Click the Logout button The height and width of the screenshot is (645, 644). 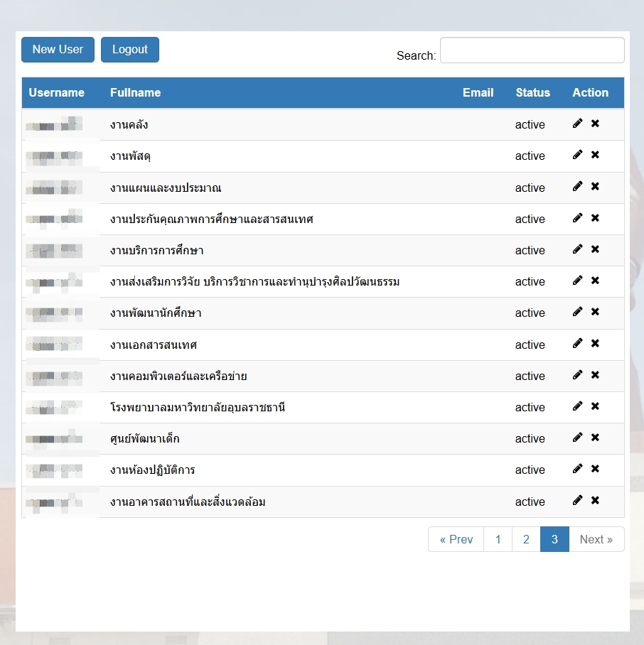point(129,50)
